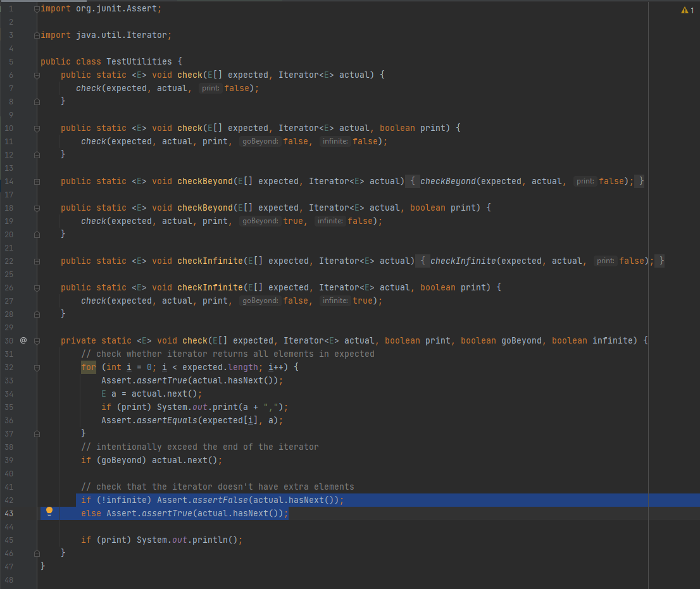Click line number 5 in the gutter
The image size is (700, 589).
point(11,61)
